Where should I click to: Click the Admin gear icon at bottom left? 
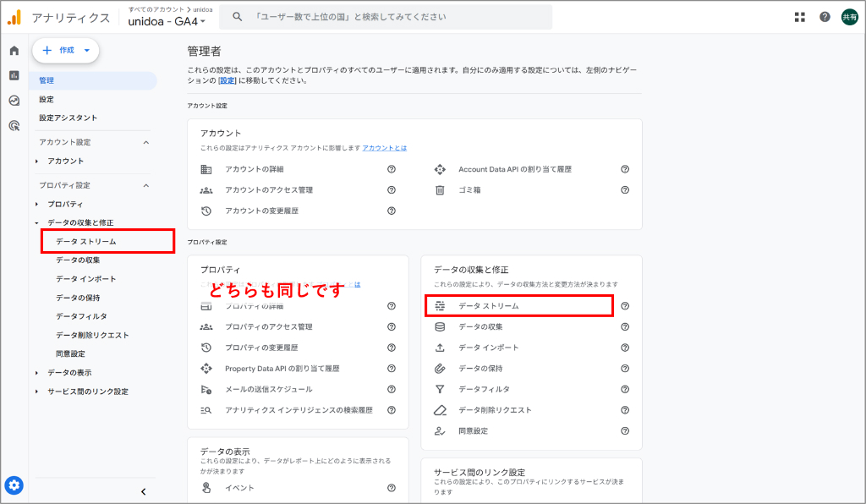point(14,485)
